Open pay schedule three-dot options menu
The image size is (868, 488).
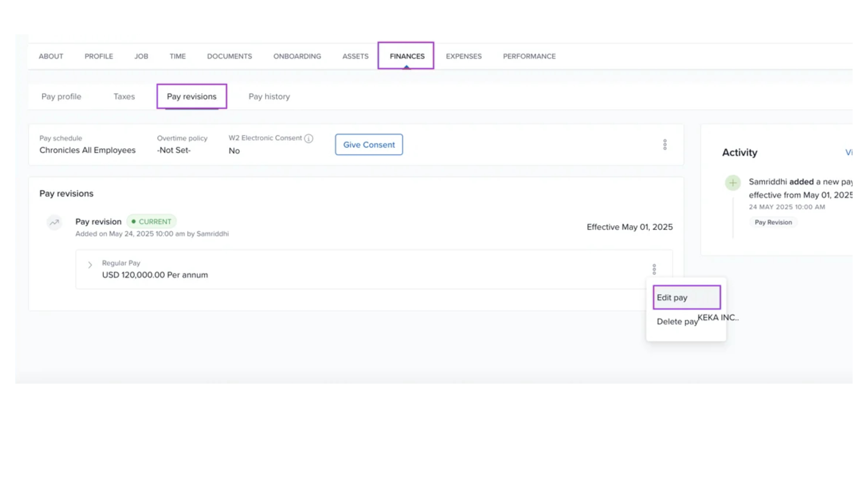pyautogui.click(x=664, y=144)
